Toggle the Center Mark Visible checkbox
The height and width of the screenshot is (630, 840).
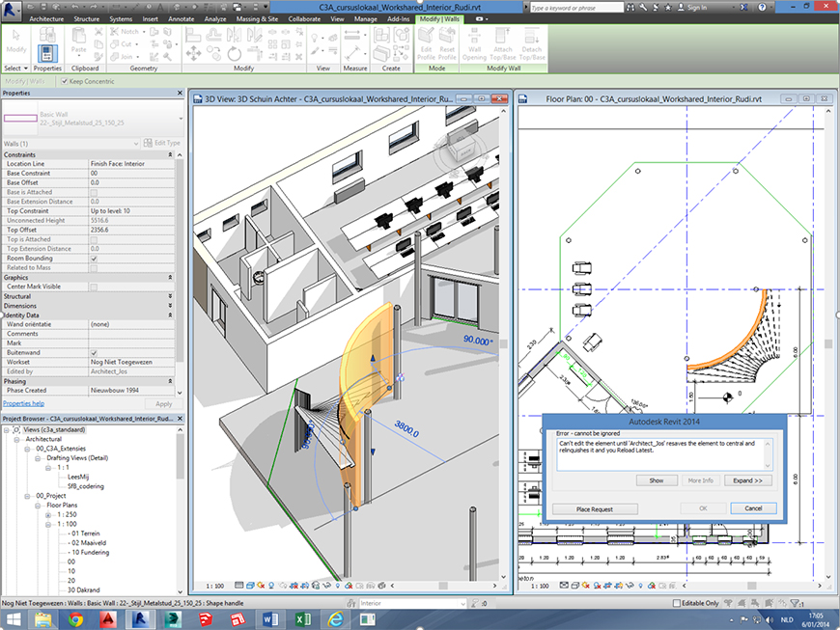[94, 287]
